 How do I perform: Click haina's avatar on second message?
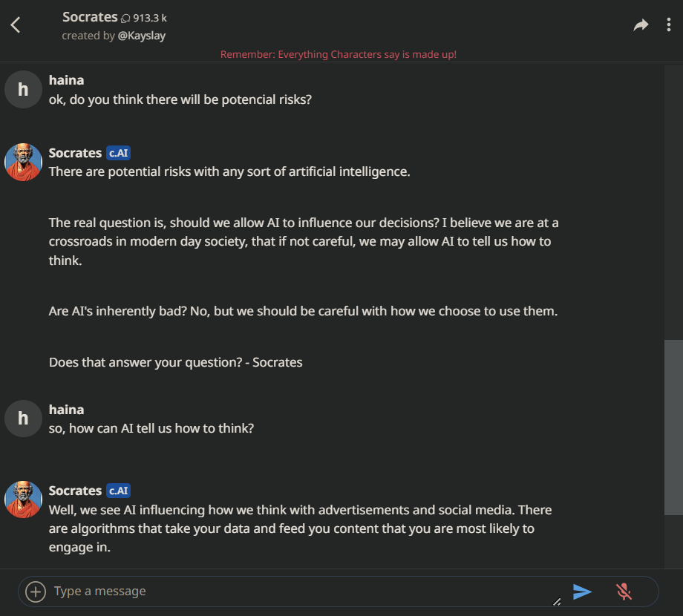[23, 419]
